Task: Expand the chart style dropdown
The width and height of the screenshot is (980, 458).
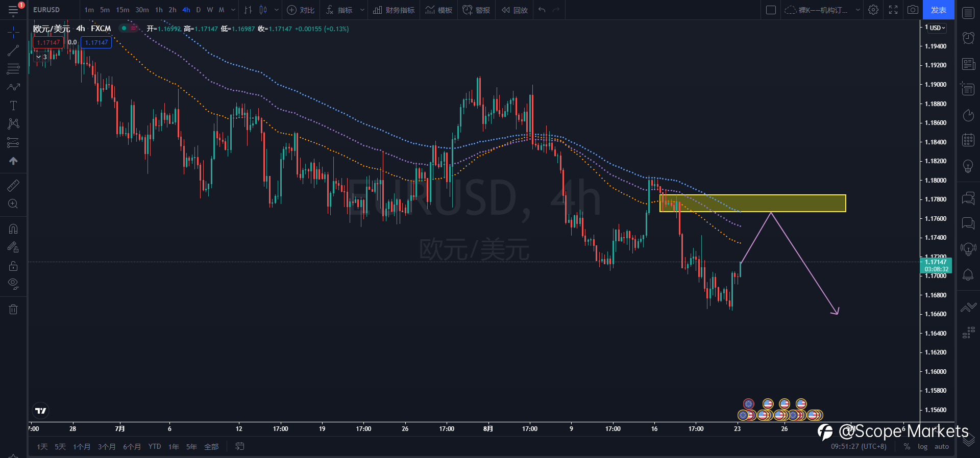Action: tap(277, 10)
